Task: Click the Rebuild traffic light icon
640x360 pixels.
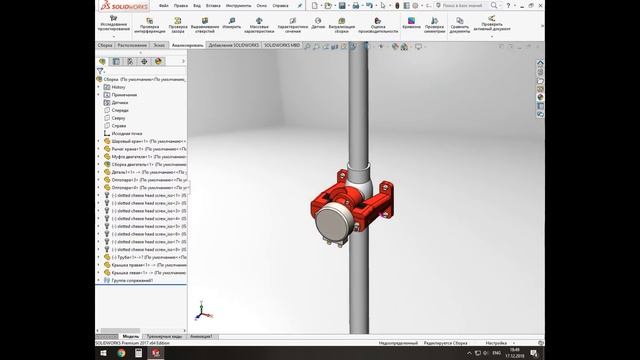Action: [397, 6]
